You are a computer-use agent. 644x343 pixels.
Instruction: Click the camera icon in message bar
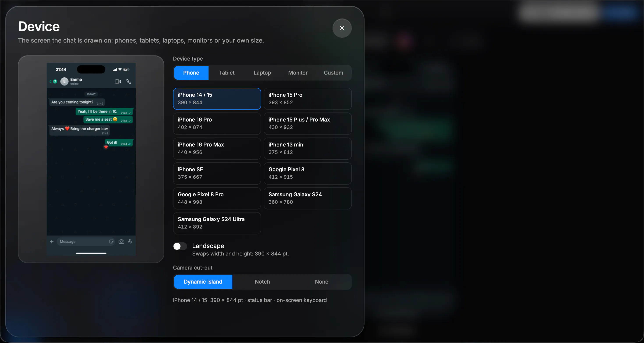(121, 242)
